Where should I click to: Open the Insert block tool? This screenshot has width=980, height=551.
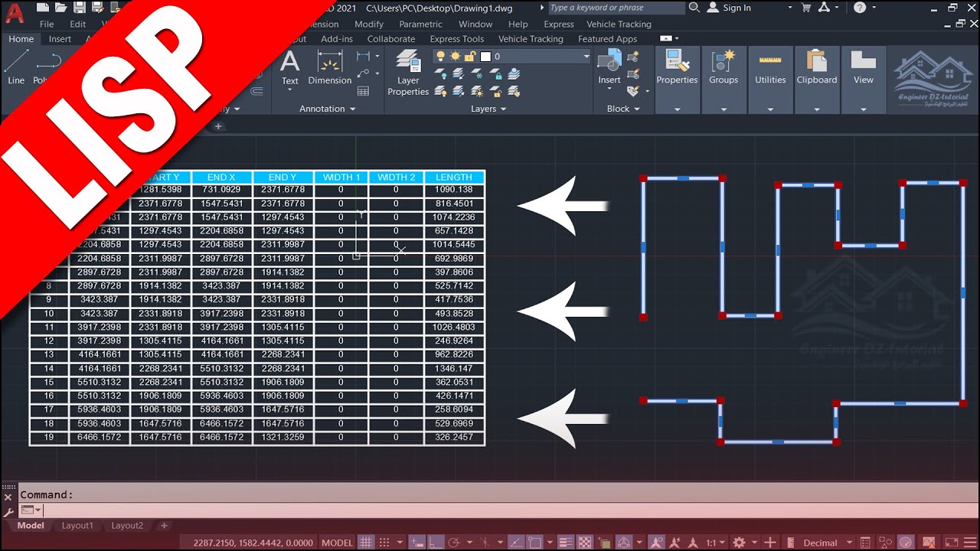point(609,67)
